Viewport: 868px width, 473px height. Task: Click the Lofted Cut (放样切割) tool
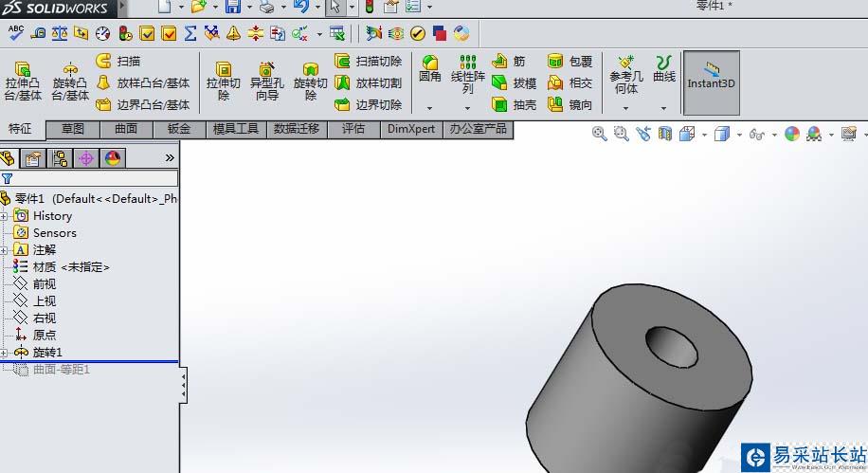tap(368, 83)
